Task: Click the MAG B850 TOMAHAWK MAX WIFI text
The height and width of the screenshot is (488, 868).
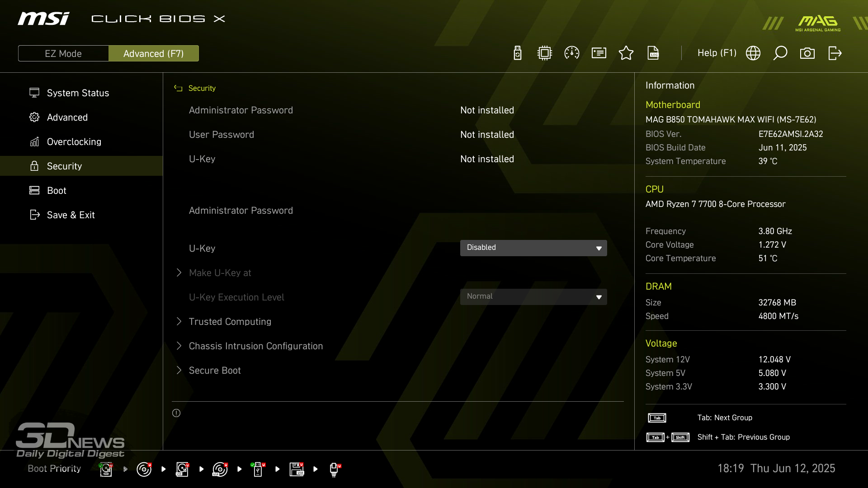Action: tap(731, 119)
